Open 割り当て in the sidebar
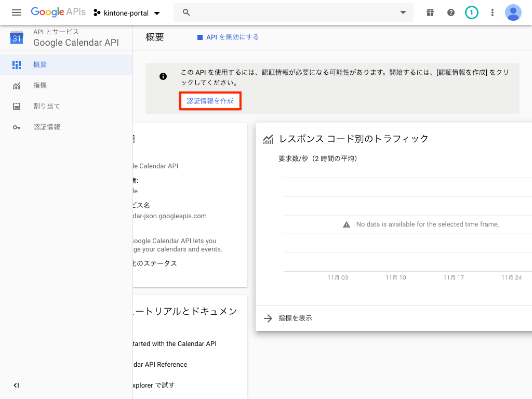The height and width of the screenshot is (399, 532). [46, 107]
